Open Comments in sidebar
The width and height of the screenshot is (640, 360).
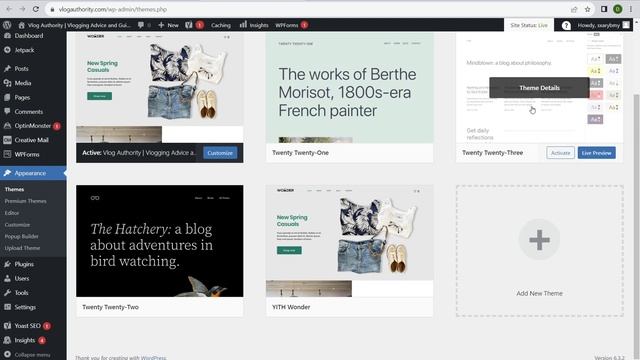point(29,111)
